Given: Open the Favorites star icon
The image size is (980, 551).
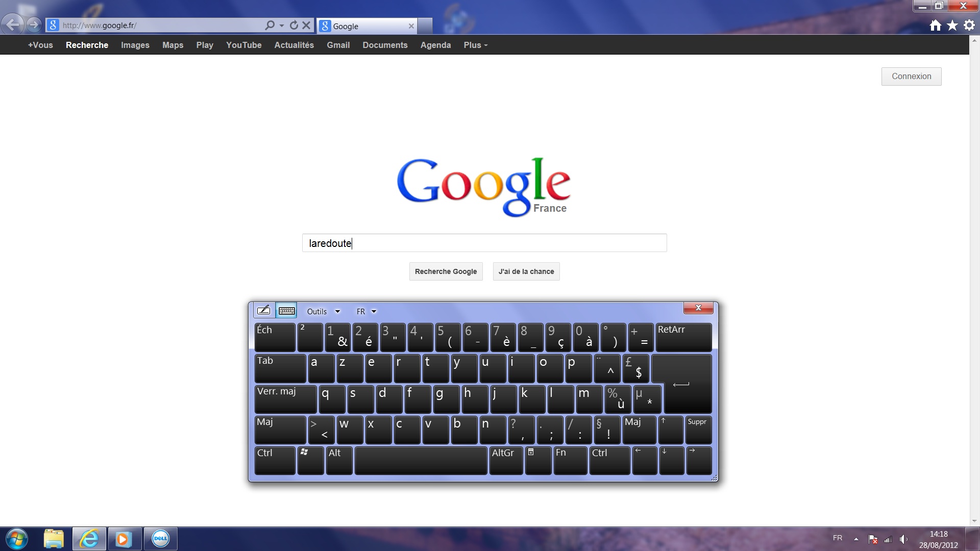Looking at the screenshot, I should [952, 26].
